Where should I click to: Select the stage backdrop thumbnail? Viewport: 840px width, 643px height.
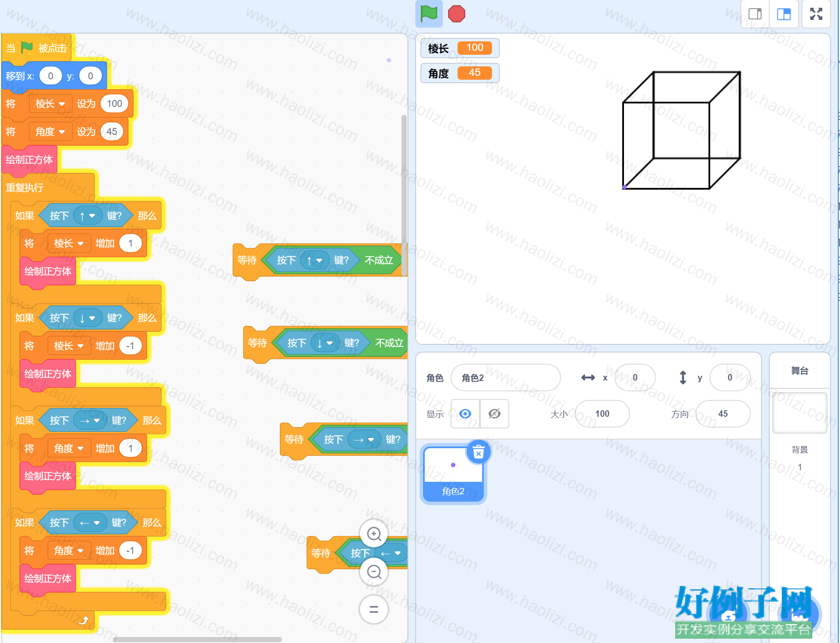[x=799, y=412]
